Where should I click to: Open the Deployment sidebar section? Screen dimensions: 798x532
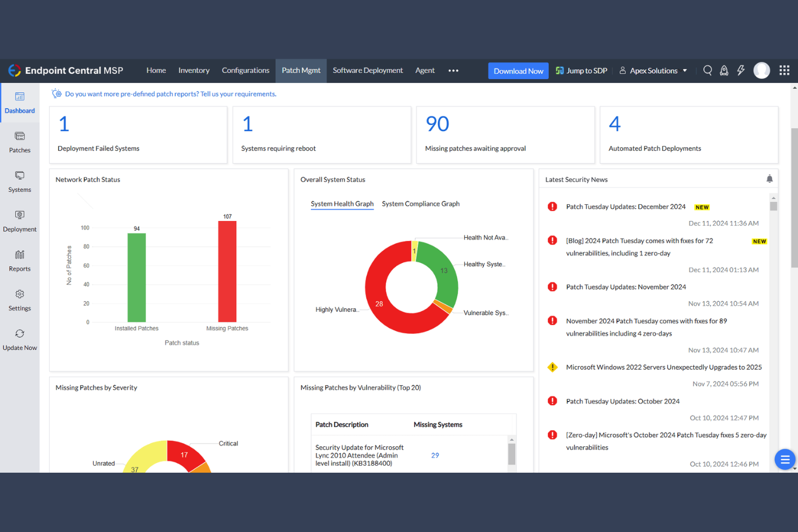[19, 221]
